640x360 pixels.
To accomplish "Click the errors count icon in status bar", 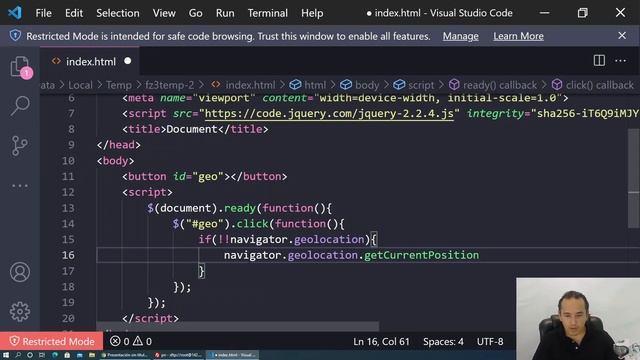I will click(x=115, y=341).
